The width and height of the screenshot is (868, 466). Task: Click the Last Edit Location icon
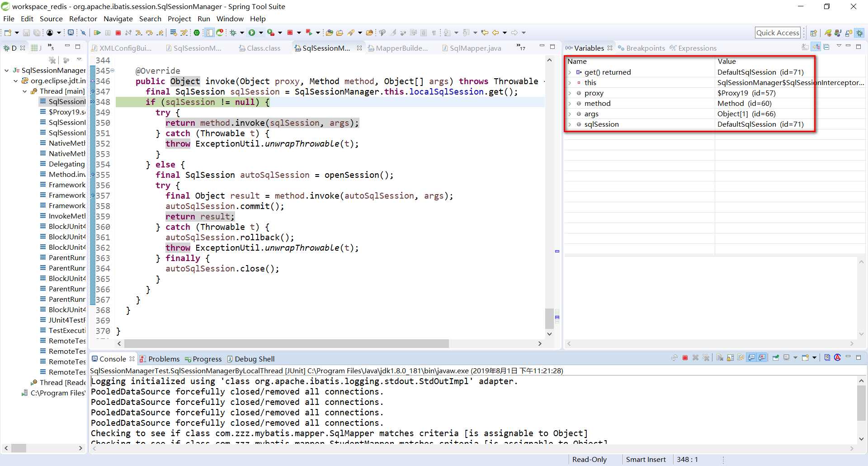coord(485,33)
